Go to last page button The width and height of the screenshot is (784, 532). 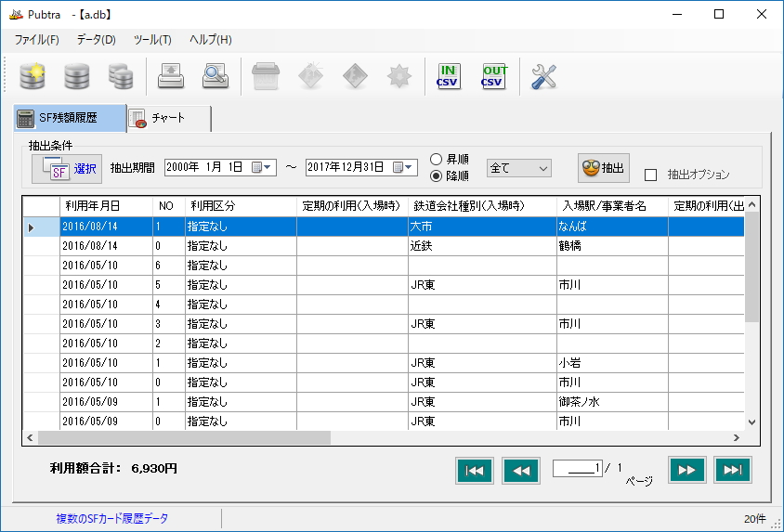coord(733,470)
